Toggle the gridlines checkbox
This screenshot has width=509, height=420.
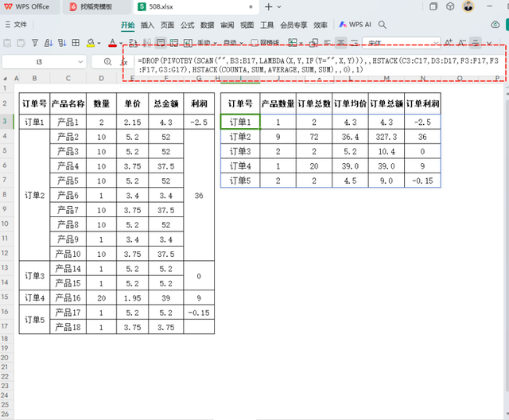coord(254,43)
